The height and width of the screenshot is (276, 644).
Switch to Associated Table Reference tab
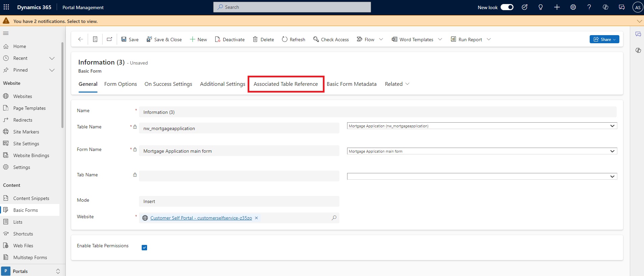(285, 84)
